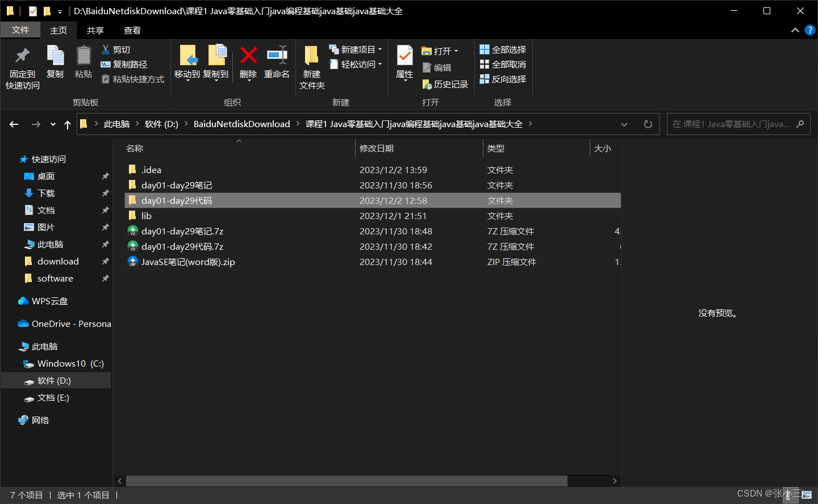The image size is (818, 504).
Task: Select OneDrive - Personal in navigation pane
Action: pos(71,324)
